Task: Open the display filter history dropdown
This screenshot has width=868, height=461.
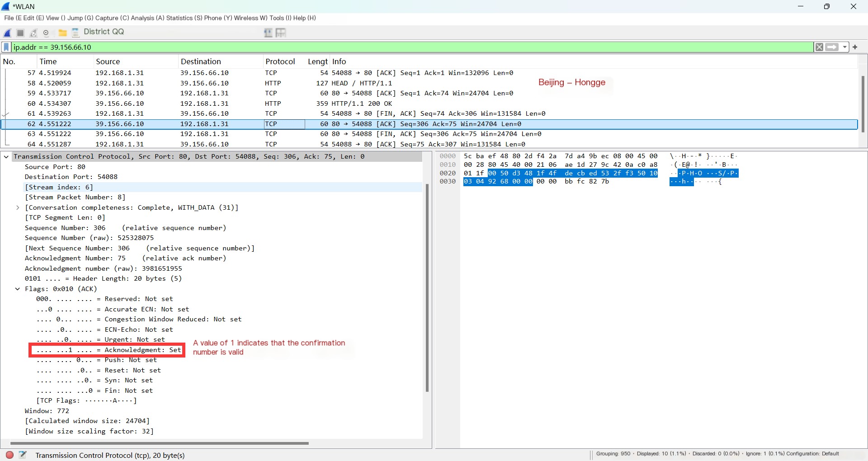Action: 844,47
